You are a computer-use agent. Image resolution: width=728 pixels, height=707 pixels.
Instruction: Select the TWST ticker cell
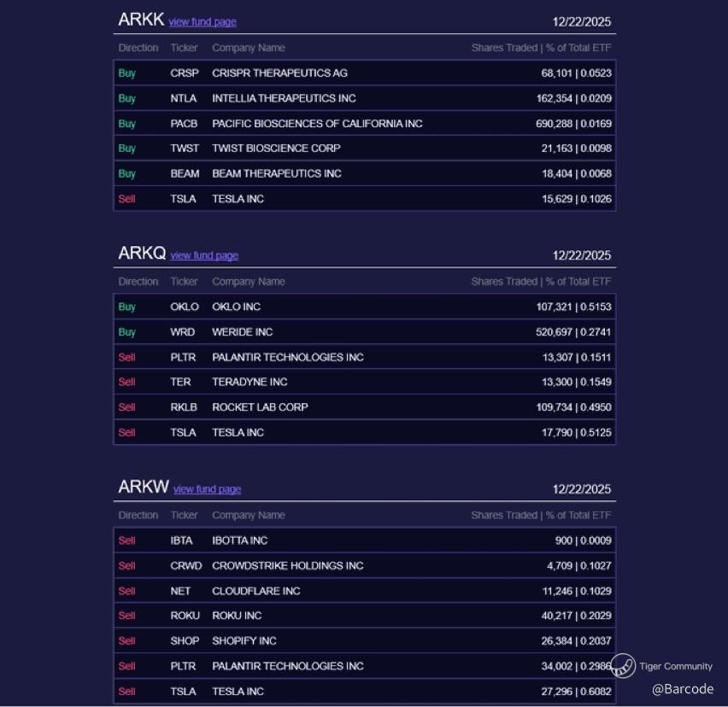click(185, 149)
